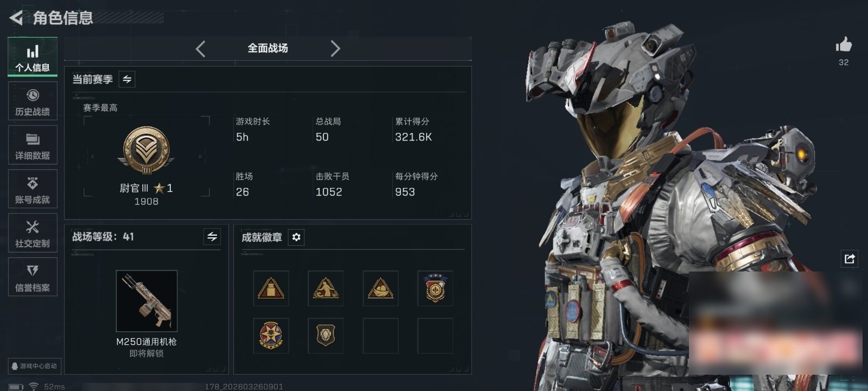Screen dimensions: 868x391
Task: Open the 历史战绩 tab
Action: (x=33, y=101)
